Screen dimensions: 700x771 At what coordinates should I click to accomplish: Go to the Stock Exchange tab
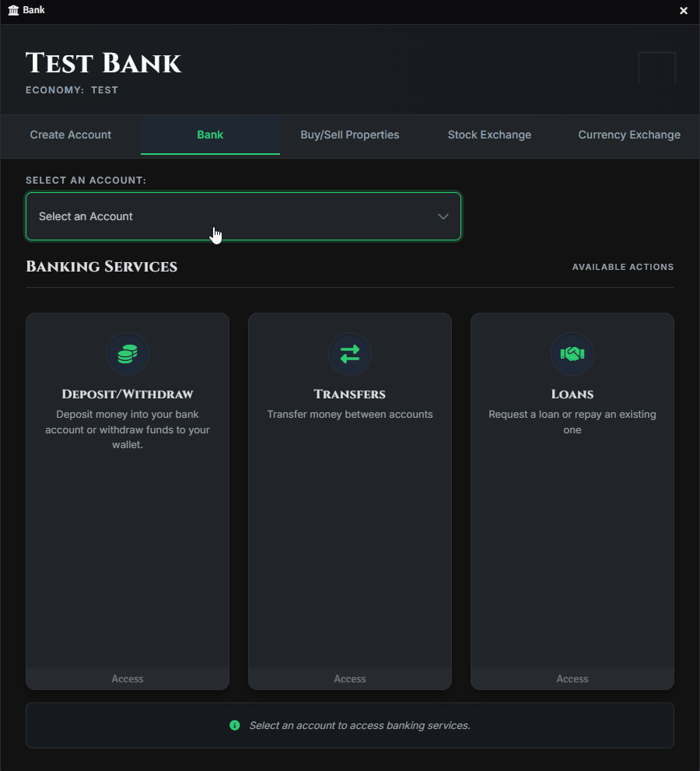point(489,135)
